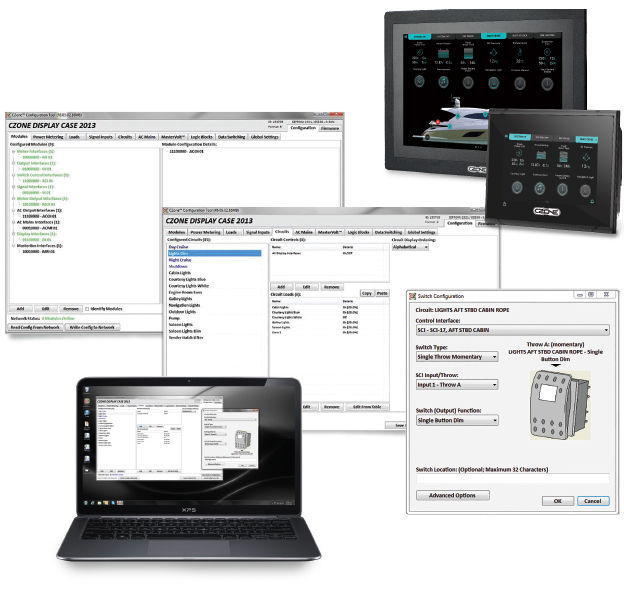This screenshot has height=599, width=624.
Task: Select the Modules tab in front Circuits window
Action: click(176, 232)
